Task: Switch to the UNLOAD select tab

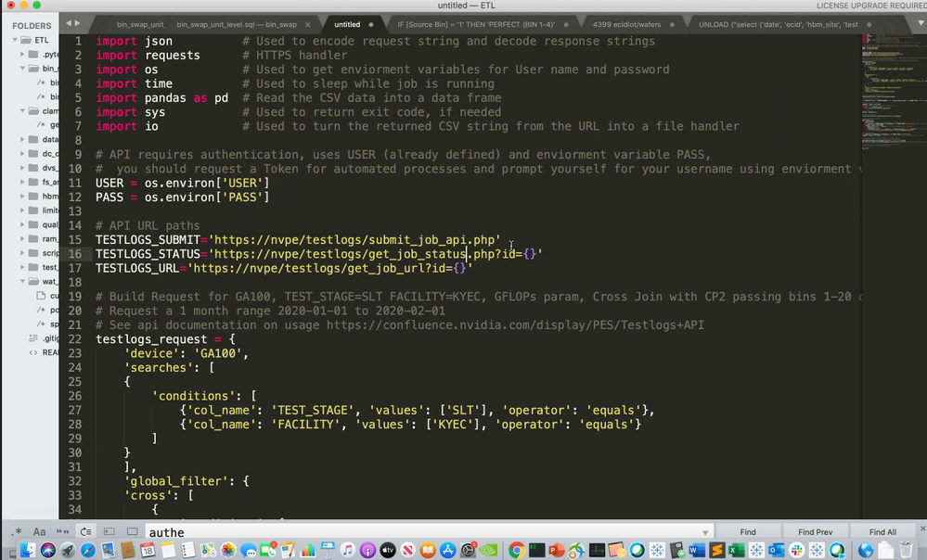Action: click(778, 25)
